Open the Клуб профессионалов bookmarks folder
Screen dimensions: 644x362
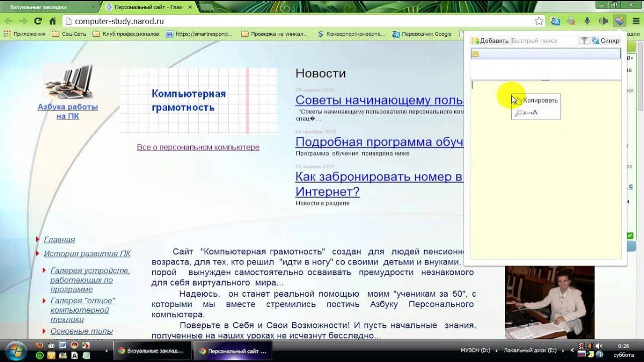pyautogui.click(x=126, y=34)
